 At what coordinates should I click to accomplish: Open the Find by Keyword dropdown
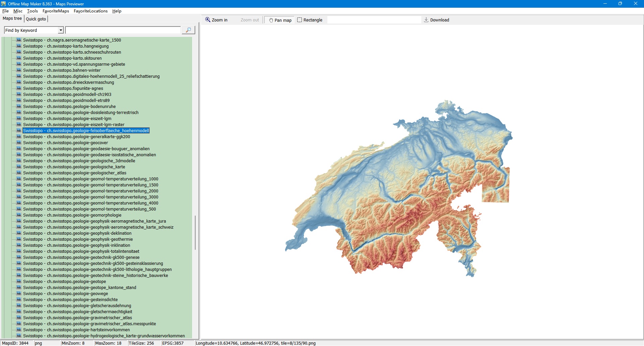pos(61,30)
